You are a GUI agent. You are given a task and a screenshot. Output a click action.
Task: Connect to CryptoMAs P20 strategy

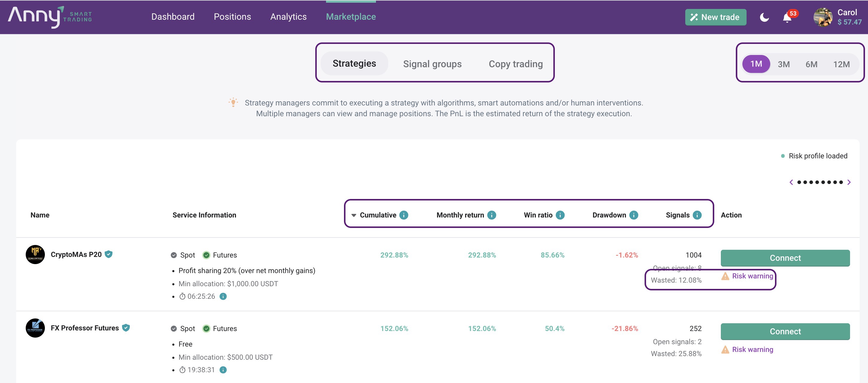pos(785,258)
